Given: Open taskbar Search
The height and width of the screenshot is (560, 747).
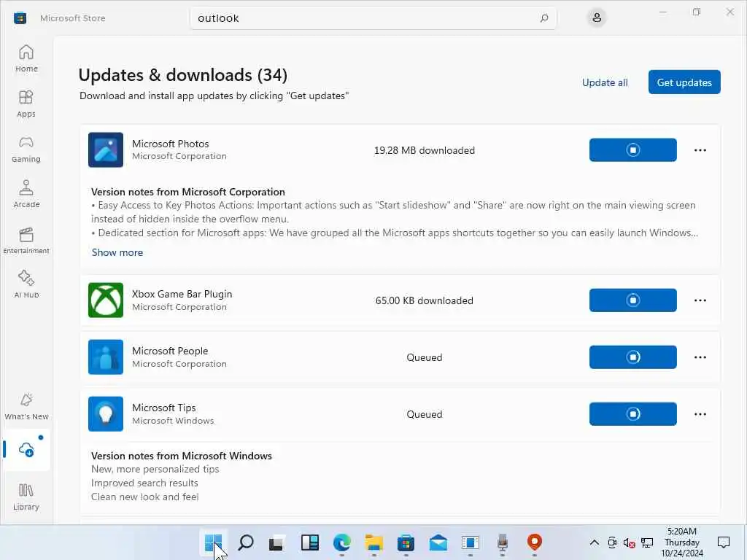Looking at the screenshot, I should pos(245,542).
